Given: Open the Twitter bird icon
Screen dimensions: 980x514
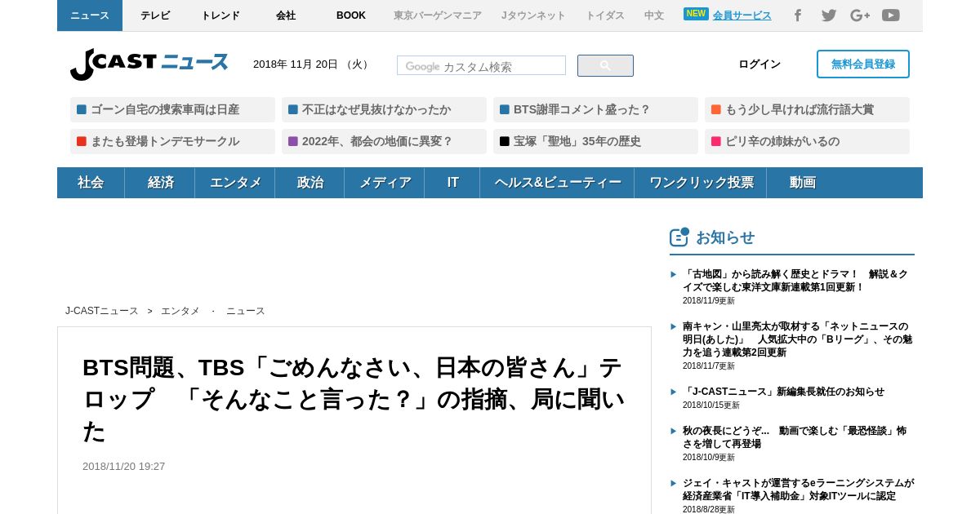Looking at the screenshot, I should (829, 15).
